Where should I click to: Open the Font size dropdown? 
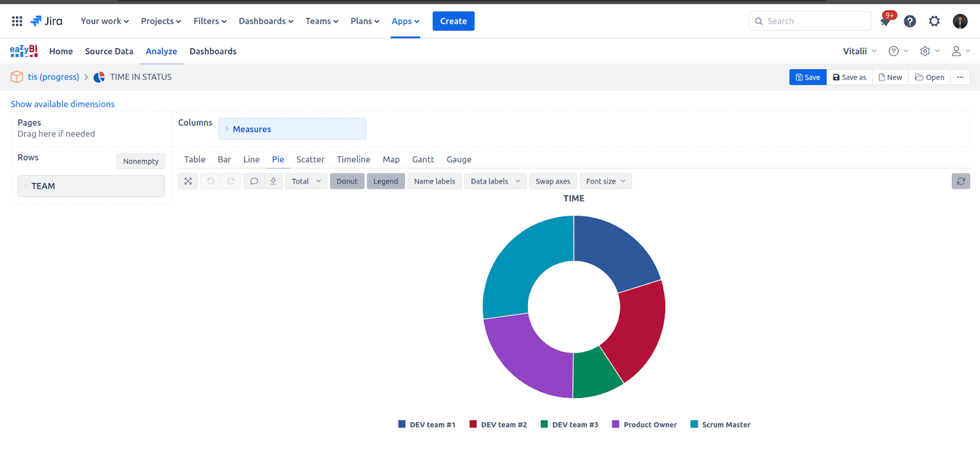point(606,181)
